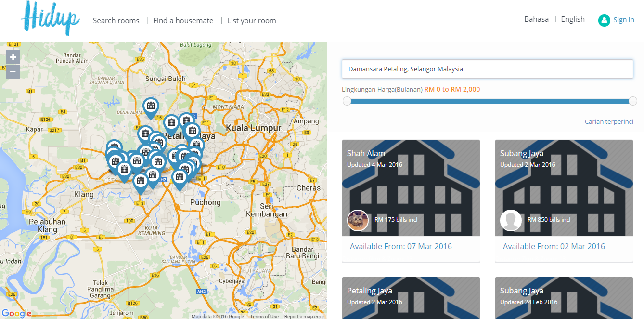Click the Puchong label on map
Image resolution: width=644 pixels, height=319 pixels.
(206, 202)
